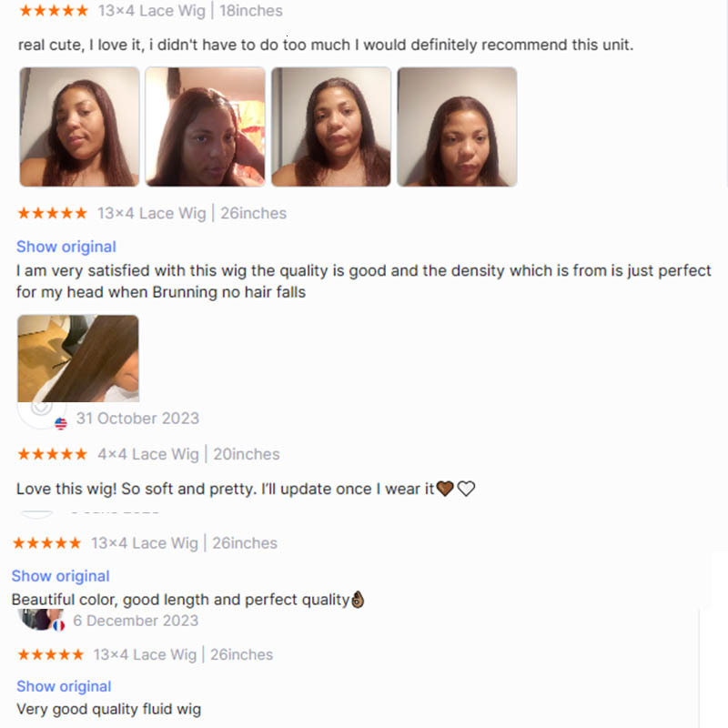Open second review photo with hand in hair
The image size is (728, 728).
[206, 126]
